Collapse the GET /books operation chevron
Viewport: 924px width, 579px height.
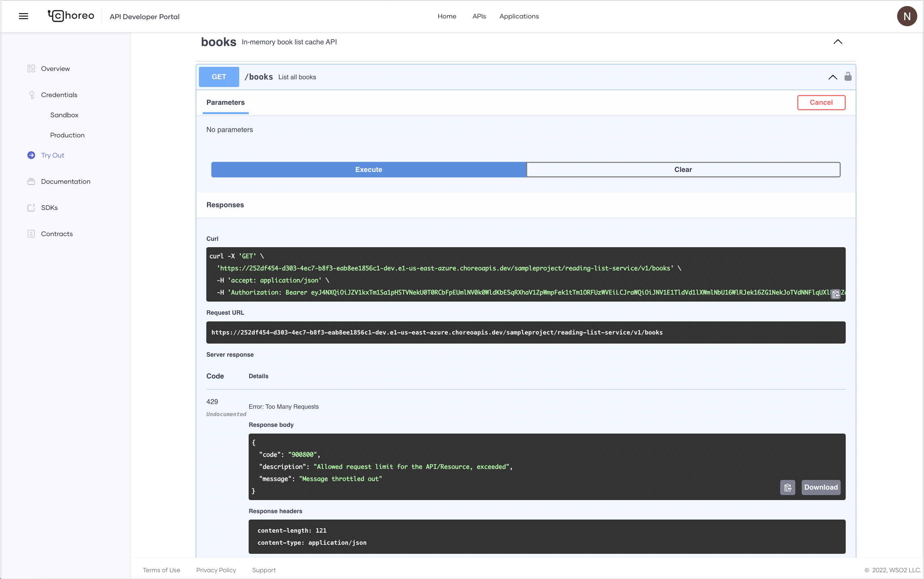833,77
